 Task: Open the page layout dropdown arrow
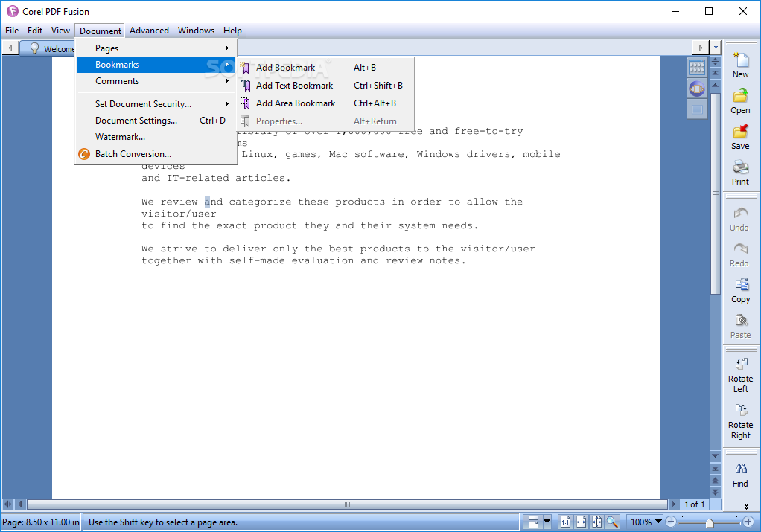click(x=547, y=522)
